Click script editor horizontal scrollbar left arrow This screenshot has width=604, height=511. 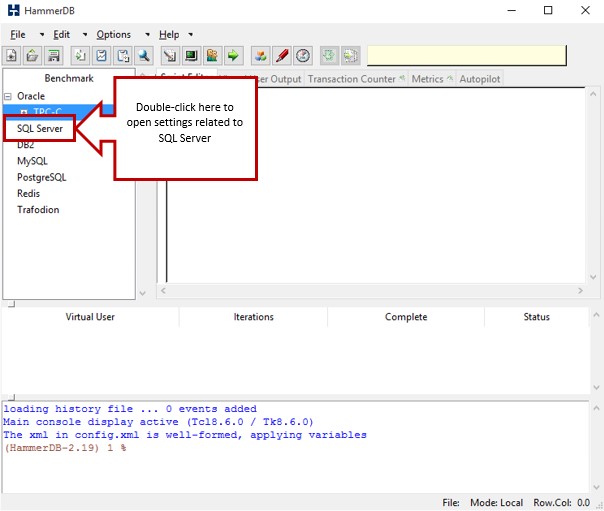(163, 291)
